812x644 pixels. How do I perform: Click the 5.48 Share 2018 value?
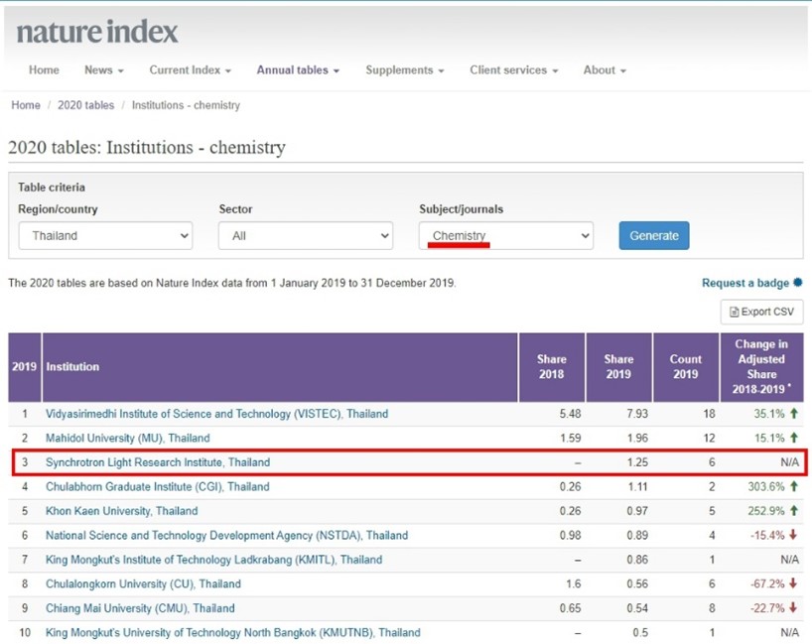[570, 414]
